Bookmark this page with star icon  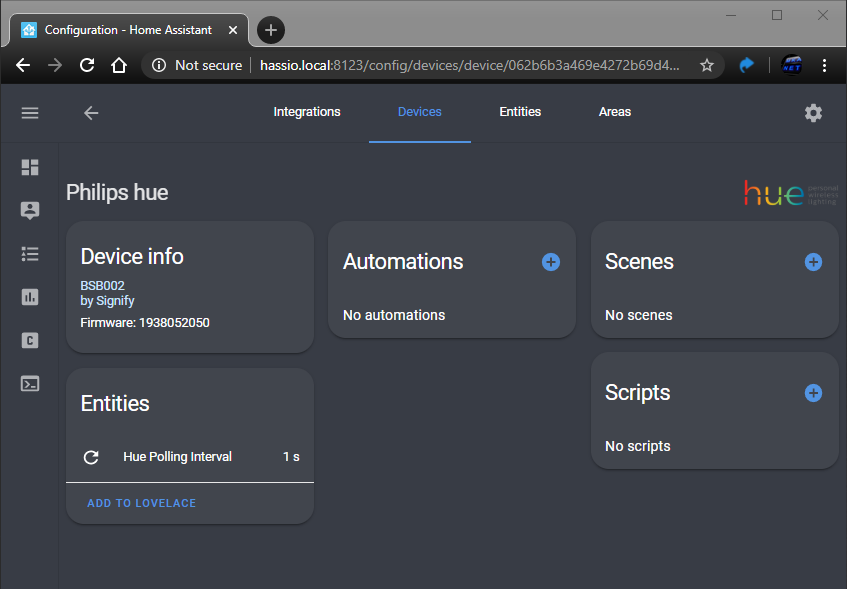pos(707,65)
